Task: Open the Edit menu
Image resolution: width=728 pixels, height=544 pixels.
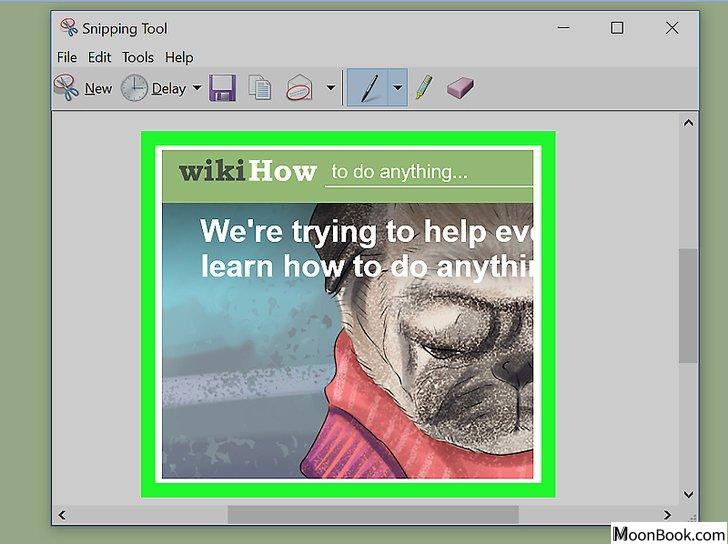Action: point(99,58)
